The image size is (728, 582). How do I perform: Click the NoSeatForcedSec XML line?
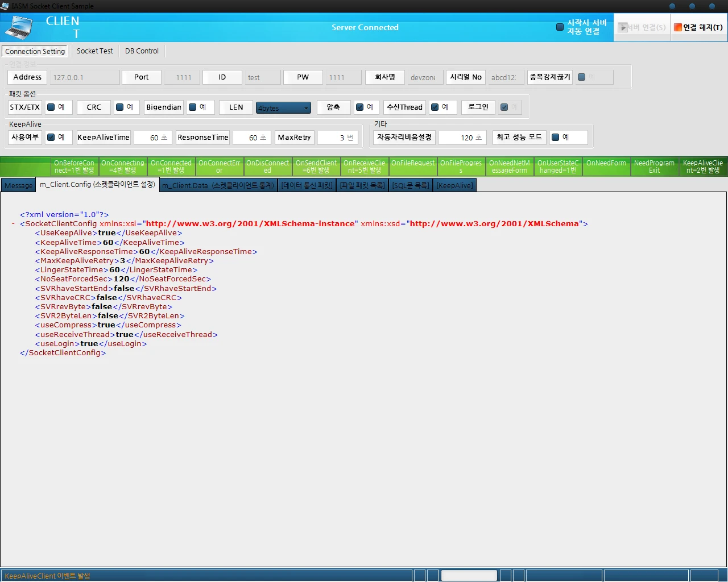pos(123,279)
